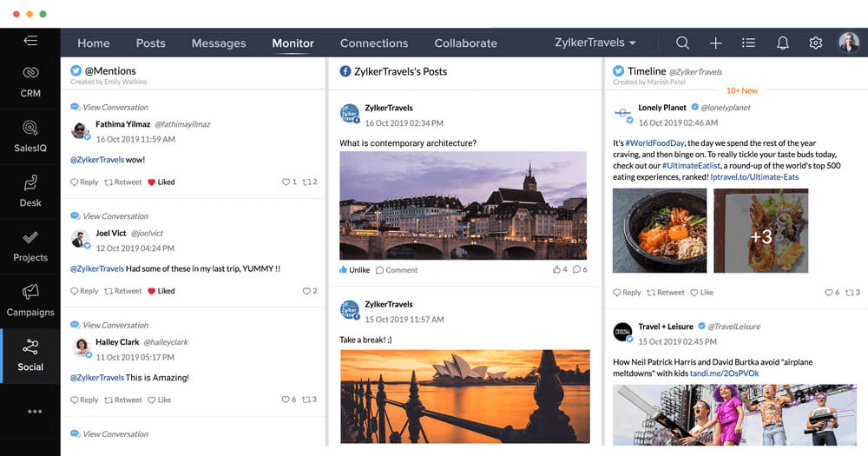The height and width of the screenshot is (456, 868).
Task: Open @ZylkerTravels mention in Joel Vict's tweet
Action: 97,268
